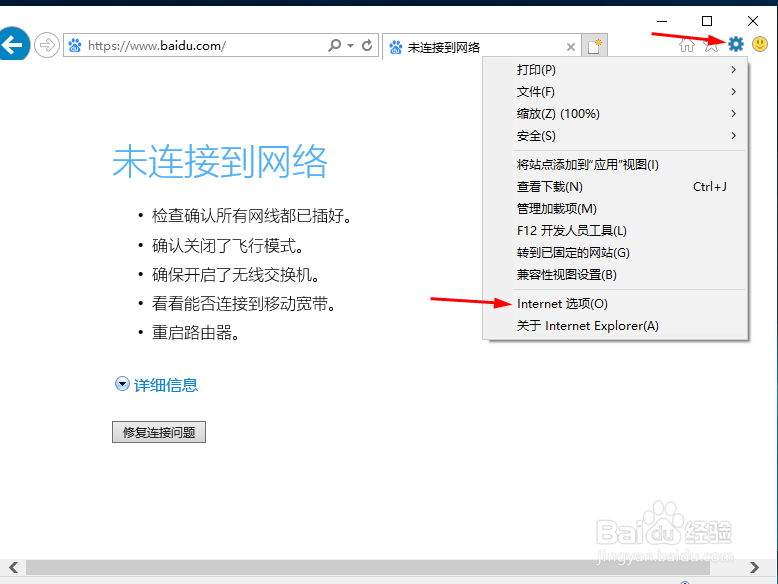This screenshot has width=778, height=584.
Task: Refresh the page with reload icon
Action: coord(367,46)
